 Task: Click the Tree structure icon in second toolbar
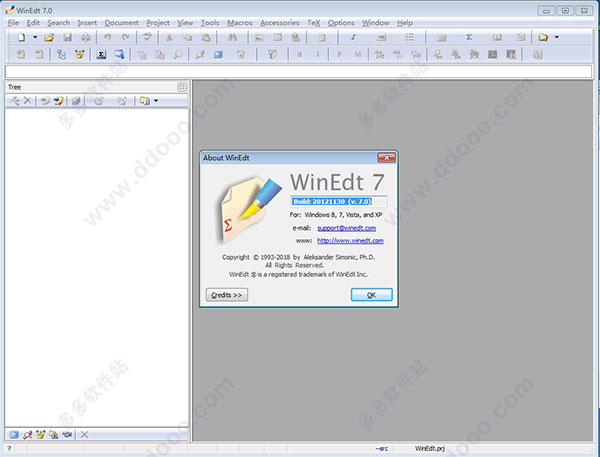(61, 55)
